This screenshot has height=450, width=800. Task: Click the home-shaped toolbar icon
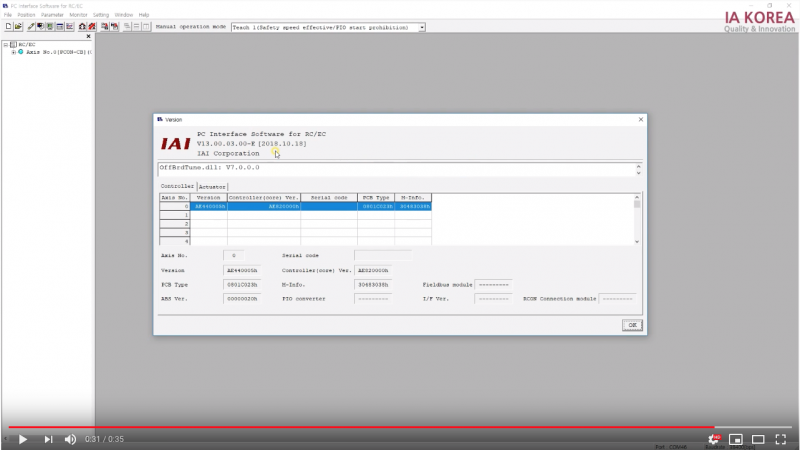pos(82,27)
